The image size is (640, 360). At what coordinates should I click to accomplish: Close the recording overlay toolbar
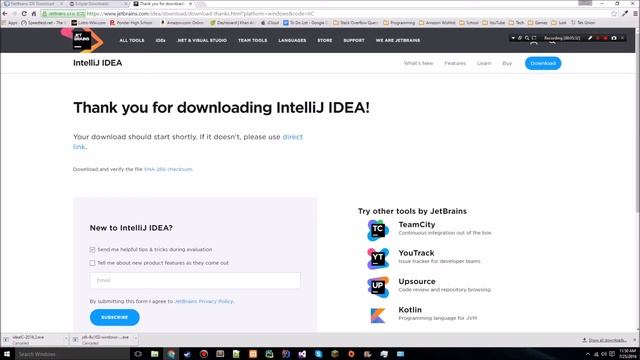click(x=622, y=38)
